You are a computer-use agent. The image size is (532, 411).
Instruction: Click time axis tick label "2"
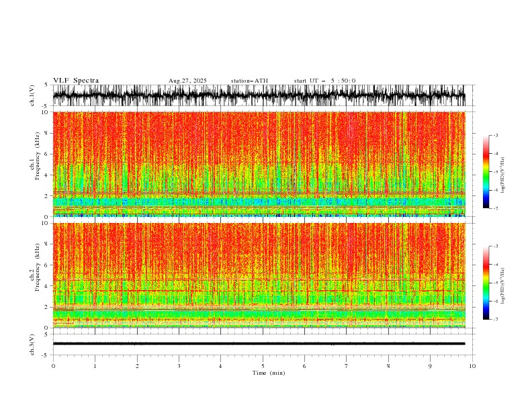[x=137, y=366]
